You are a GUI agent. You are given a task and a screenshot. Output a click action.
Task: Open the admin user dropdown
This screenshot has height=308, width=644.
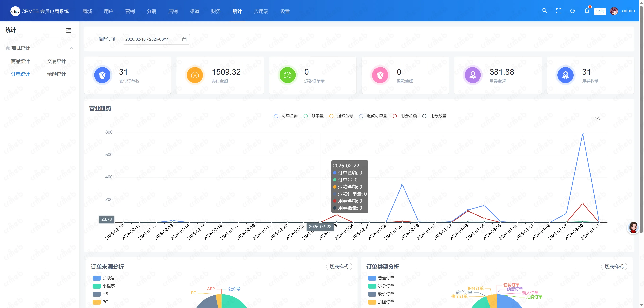coord(628,11)
